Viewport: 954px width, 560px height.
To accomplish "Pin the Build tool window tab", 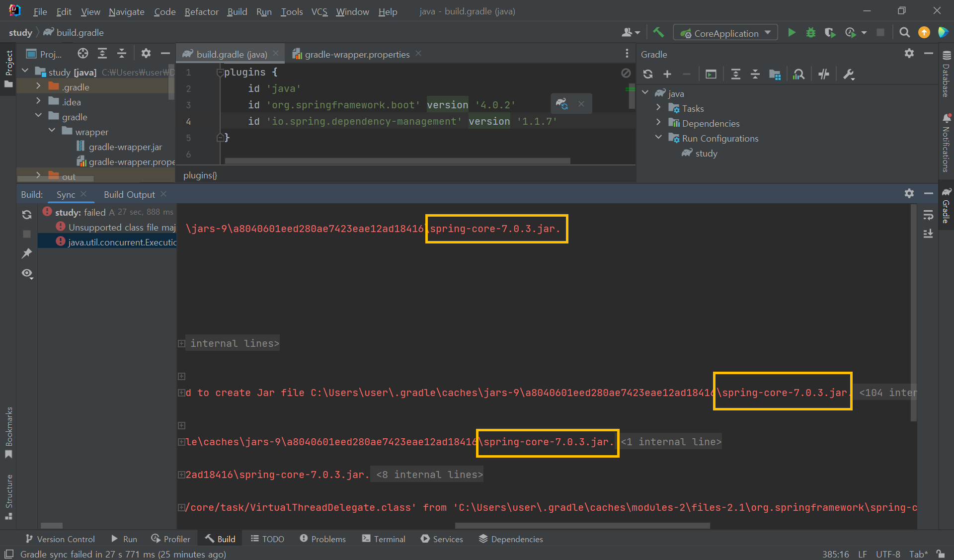I will (27, 253).
